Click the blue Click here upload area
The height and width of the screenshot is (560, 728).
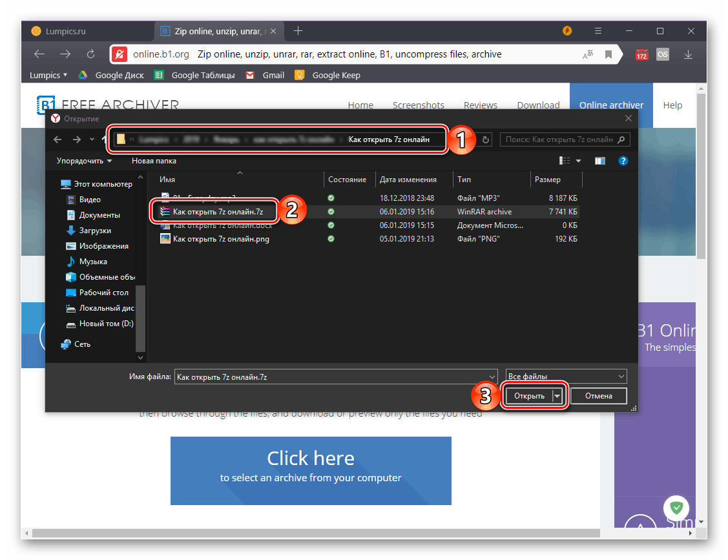[311, 470]
